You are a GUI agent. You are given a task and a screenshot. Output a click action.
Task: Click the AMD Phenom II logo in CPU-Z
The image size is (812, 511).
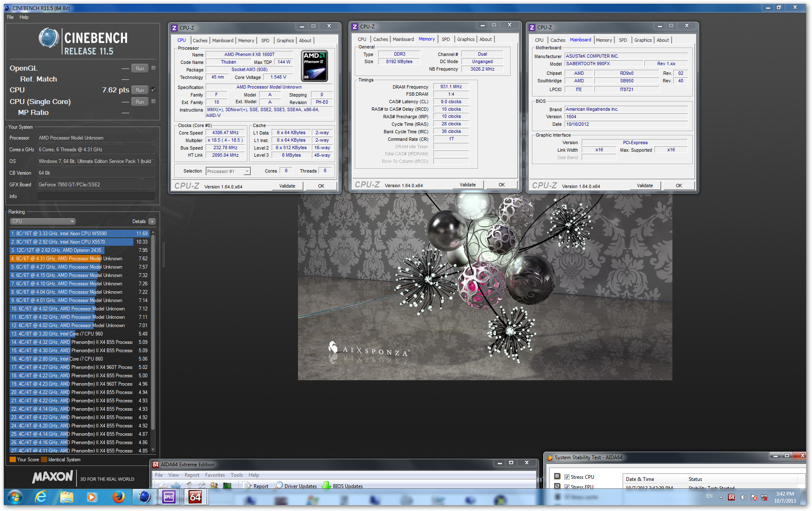pyautogui.click(x=314, y=66)
